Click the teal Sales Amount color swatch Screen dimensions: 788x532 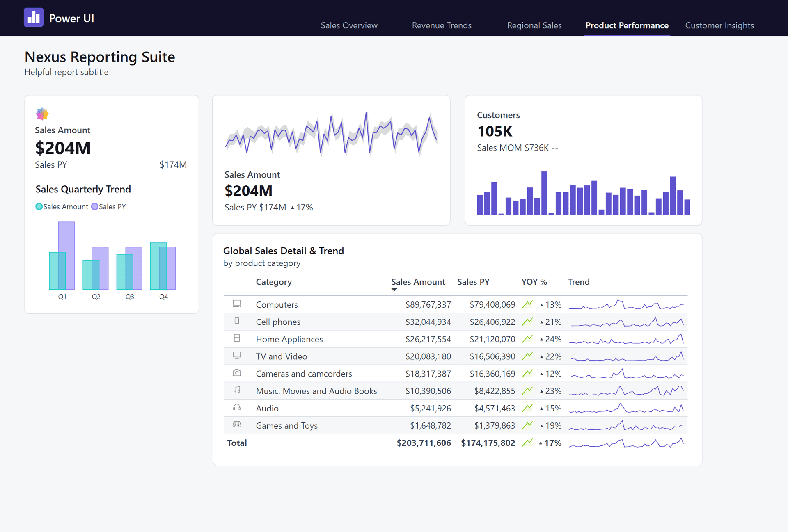39,206
